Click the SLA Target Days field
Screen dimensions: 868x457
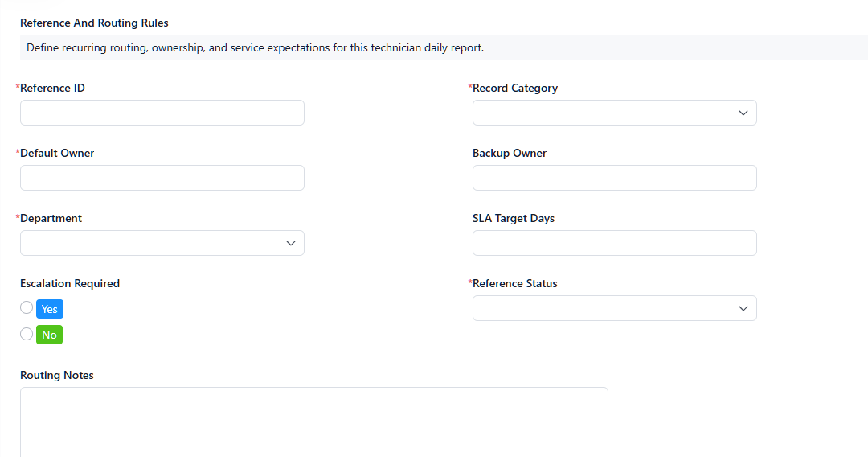pos(615,243)
